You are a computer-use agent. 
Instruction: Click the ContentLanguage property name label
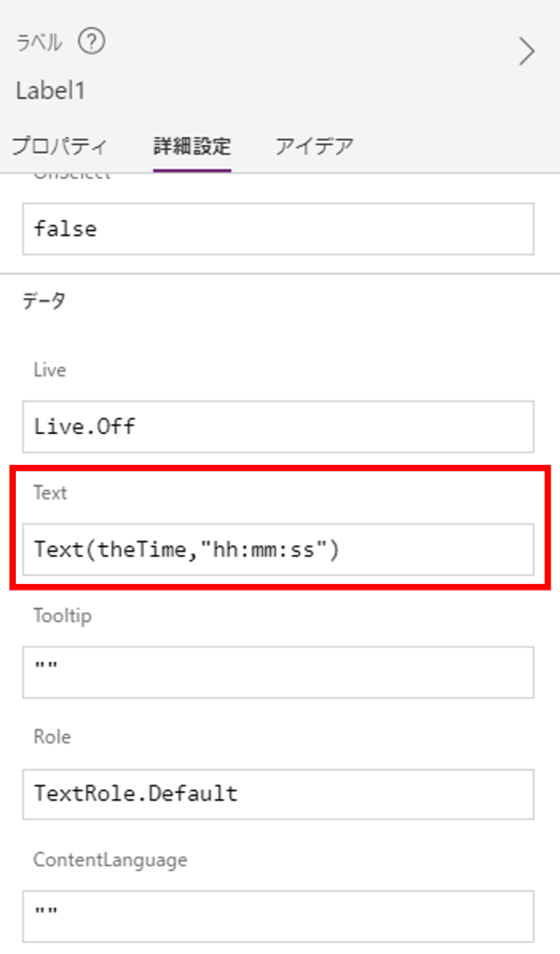coord(110,860)
